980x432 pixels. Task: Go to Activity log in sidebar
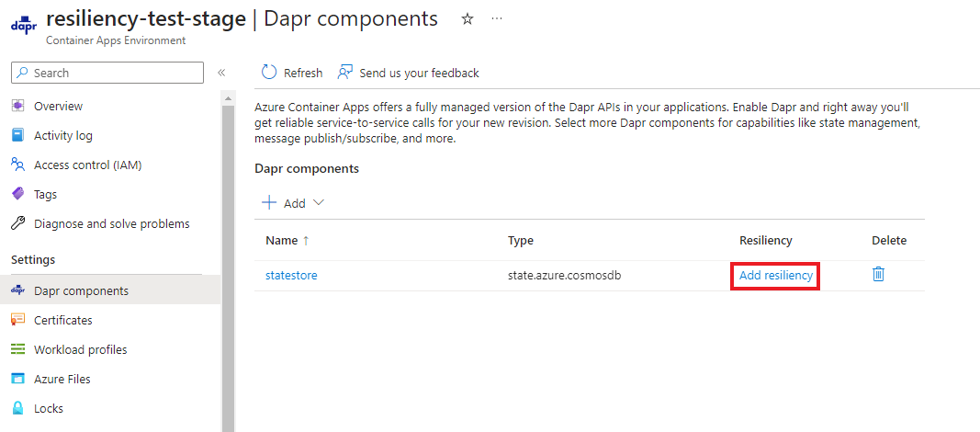click(x=62, y=135)
